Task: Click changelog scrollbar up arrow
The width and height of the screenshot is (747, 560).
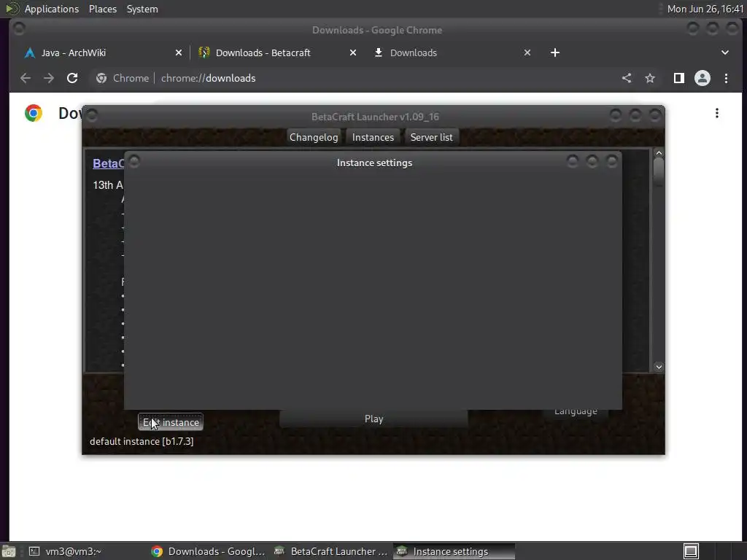Action: pos(659,153)
